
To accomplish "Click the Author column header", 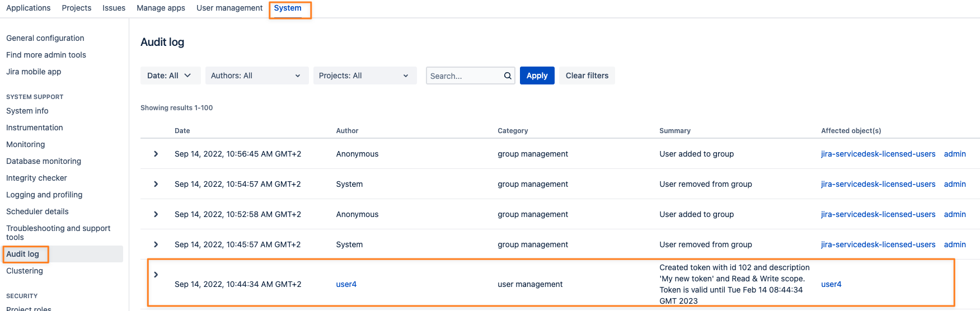I will click(x=347, y=131).
